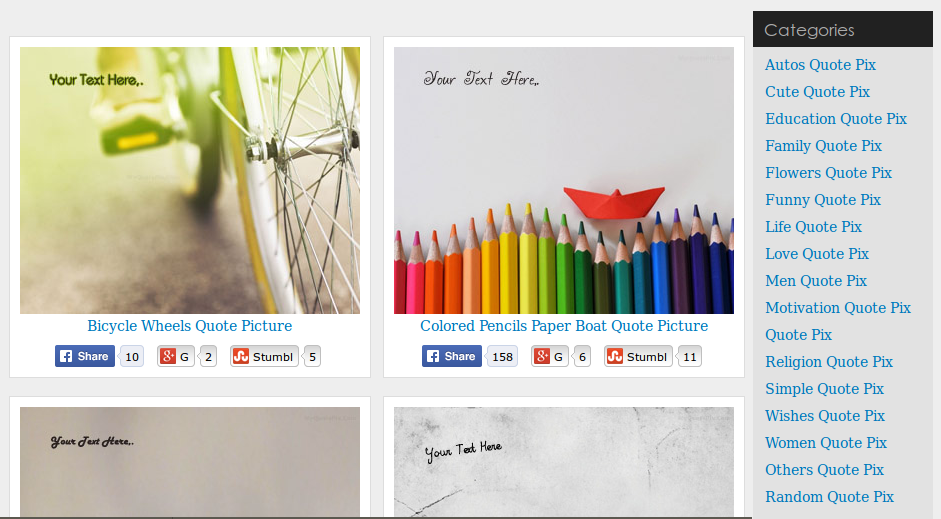Viewport: 941px width, 519px height.
Task: Select Education Quote Pix category
Action: point(835,119)
